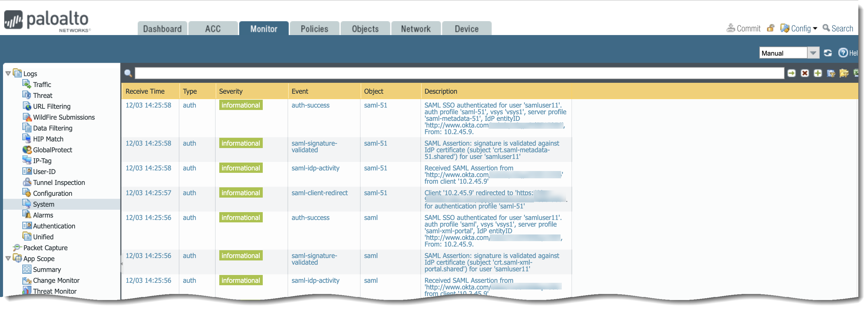The width and height of the screenshot is (868, 310).
Task: Click the saml-client-redirect event cell
Action: tap(320, 193)
